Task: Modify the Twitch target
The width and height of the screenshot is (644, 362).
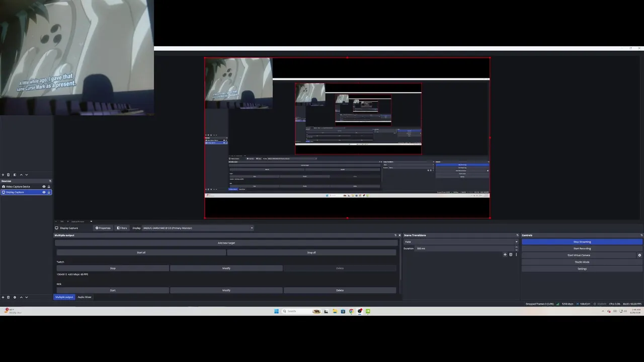Action: coord(226,268)
